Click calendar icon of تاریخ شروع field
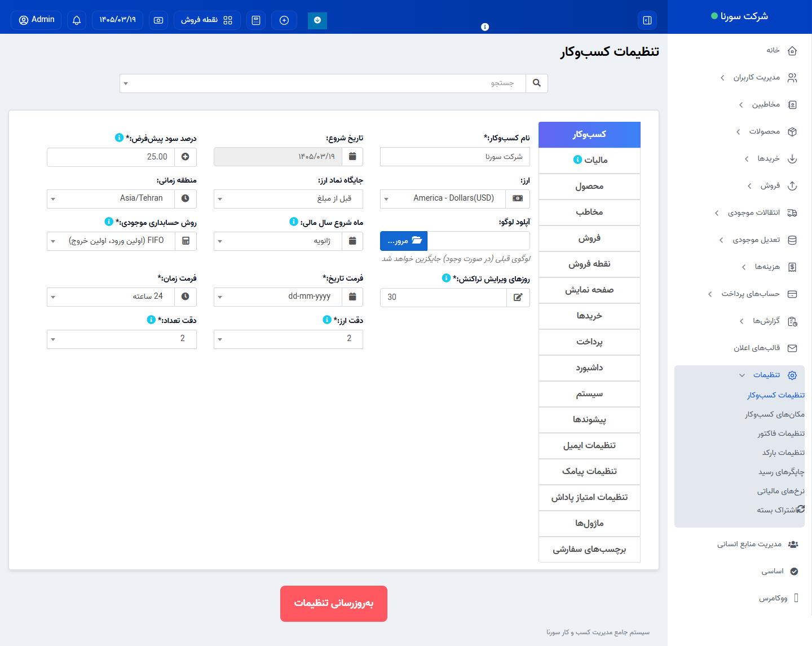Screen dimensions: 812x646 352,157
